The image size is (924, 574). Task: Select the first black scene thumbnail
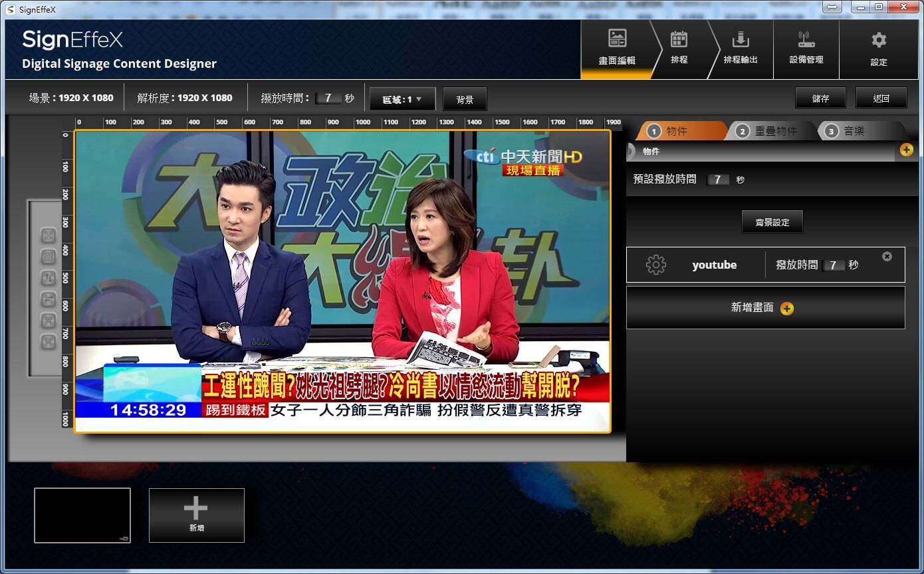coord(82,515)
